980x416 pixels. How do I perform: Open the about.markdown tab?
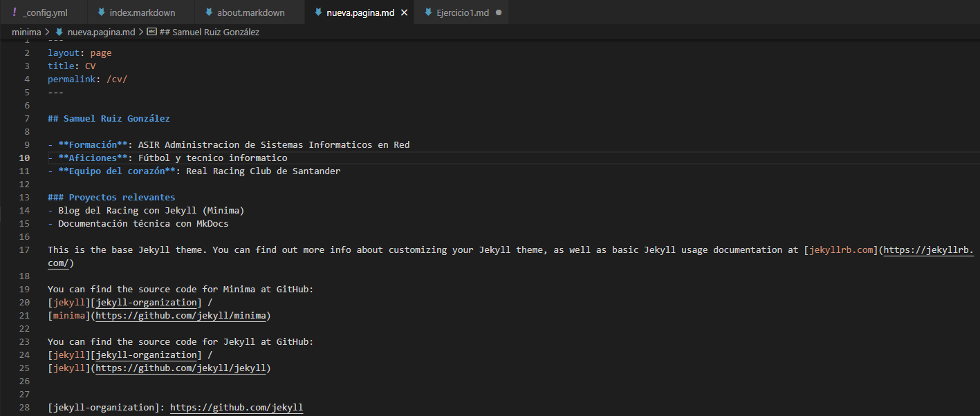[250, 12]
